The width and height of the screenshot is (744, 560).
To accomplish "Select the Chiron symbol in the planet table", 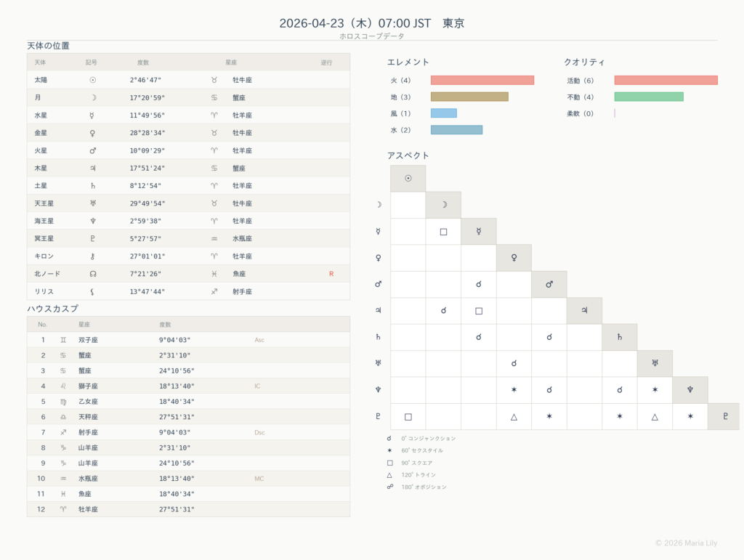I will point(92,256).
